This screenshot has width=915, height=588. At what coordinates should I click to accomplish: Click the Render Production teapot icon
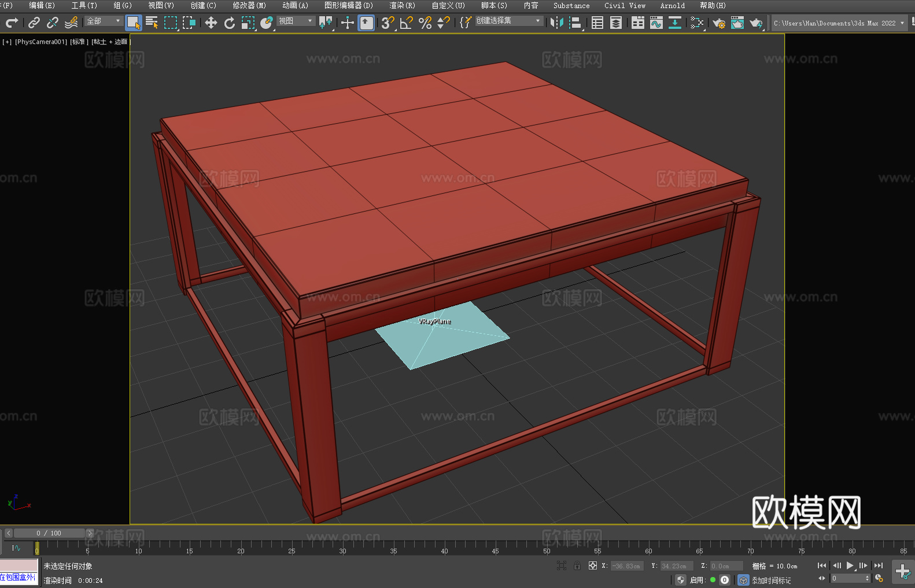click(756, 23)
